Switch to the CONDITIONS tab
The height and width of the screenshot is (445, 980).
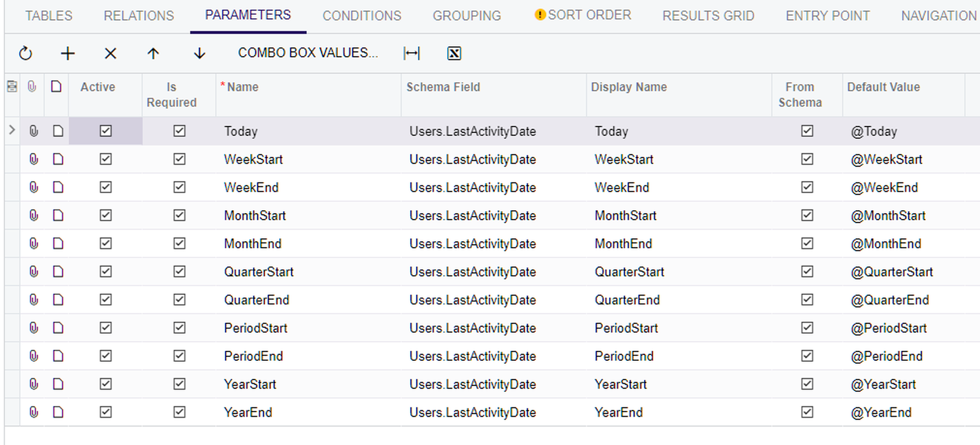(361, 16)
